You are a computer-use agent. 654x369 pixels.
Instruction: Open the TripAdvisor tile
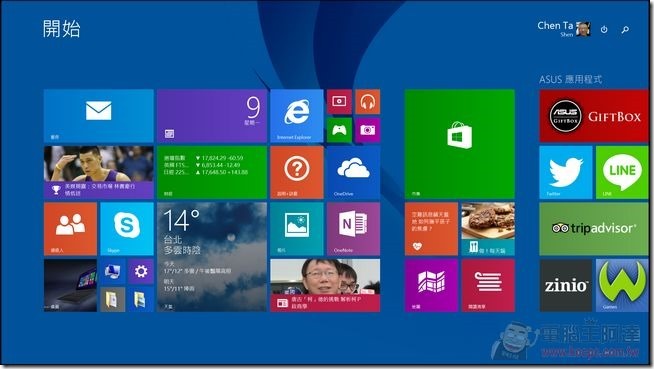(x=594, y=229)
